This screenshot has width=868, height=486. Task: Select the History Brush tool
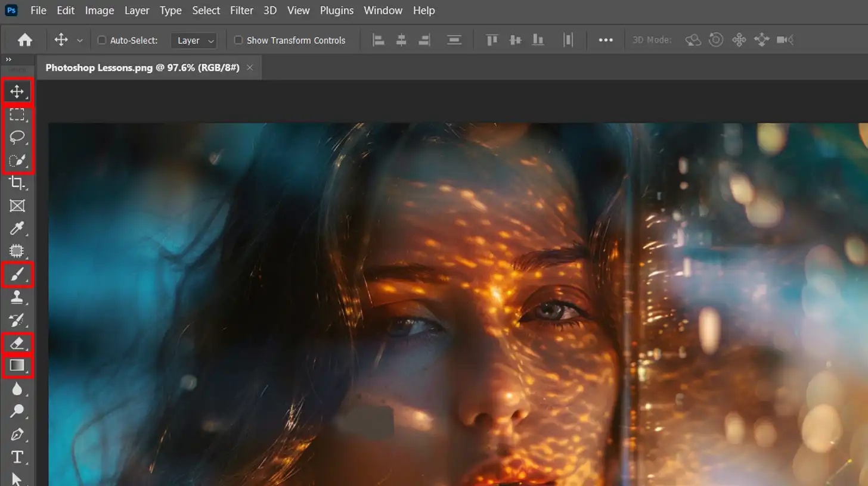(17, 320)
